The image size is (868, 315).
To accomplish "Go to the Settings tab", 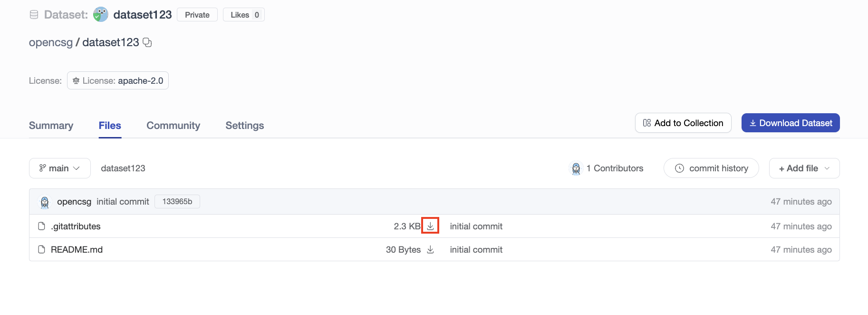I will click(244, 126).
